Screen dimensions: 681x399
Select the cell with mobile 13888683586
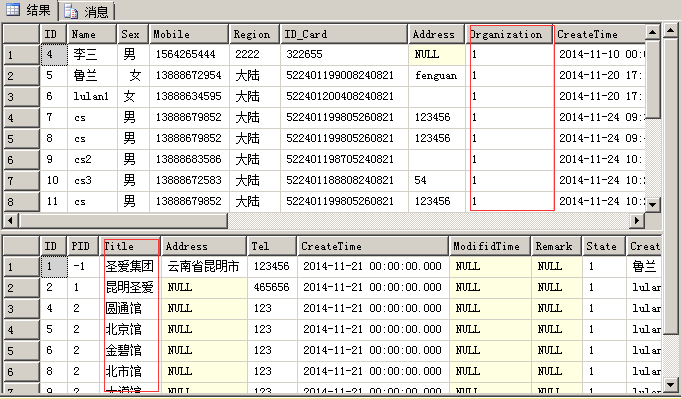tap(189, 159)
